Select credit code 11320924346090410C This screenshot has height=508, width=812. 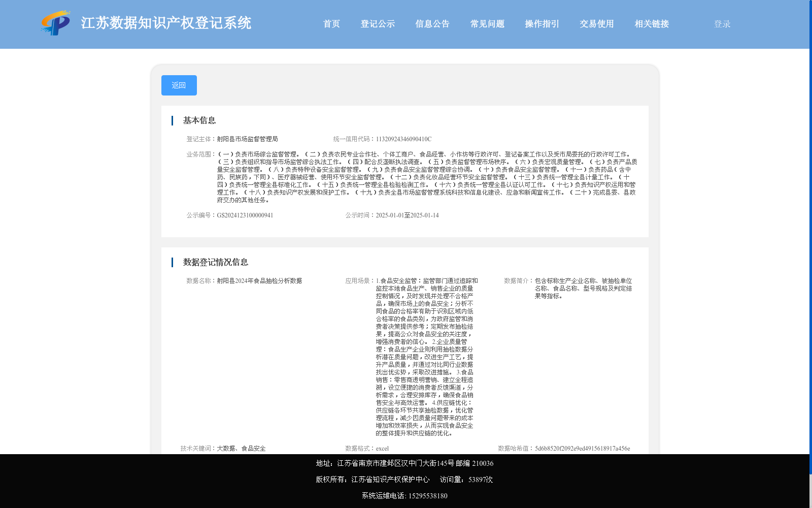pos(403,139)
